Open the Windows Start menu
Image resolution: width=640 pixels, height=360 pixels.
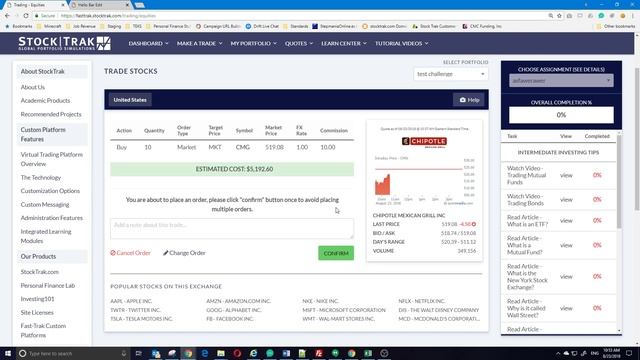(x=8, y=353)
